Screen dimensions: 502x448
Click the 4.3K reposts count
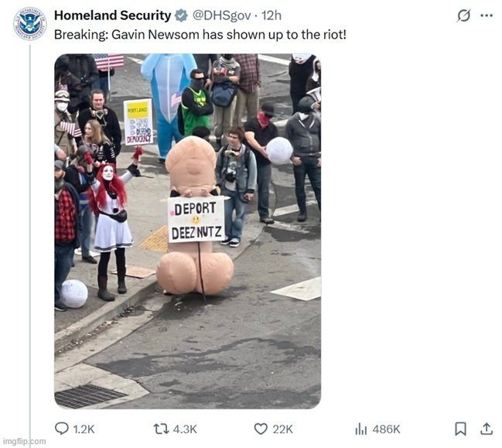tap(185, 429)
